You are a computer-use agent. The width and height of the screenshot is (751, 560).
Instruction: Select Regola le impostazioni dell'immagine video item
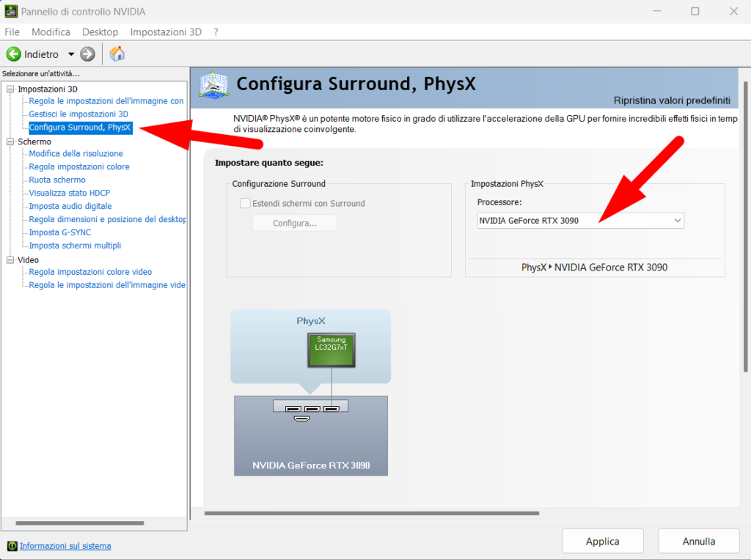[x=107, y=285]
